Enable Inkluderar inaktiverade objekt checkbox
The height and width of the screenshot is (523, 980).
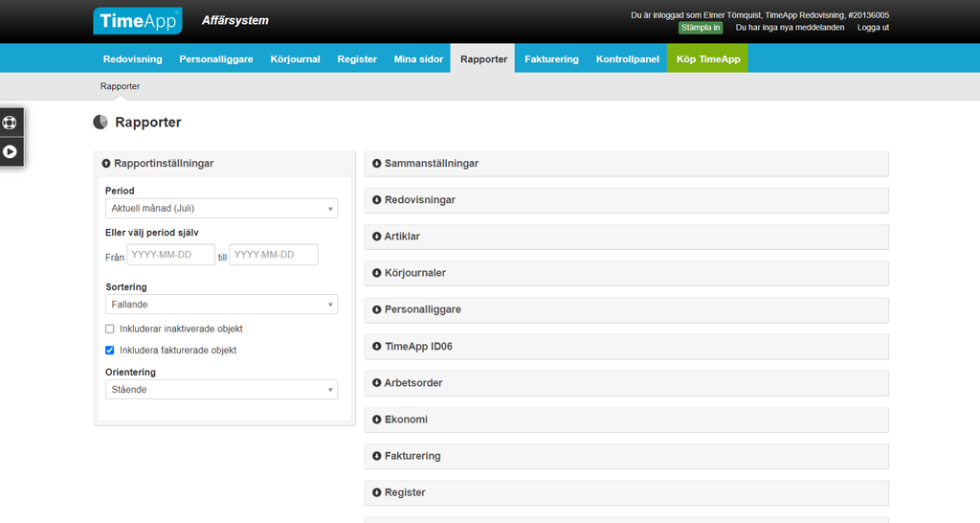point(110,329)
